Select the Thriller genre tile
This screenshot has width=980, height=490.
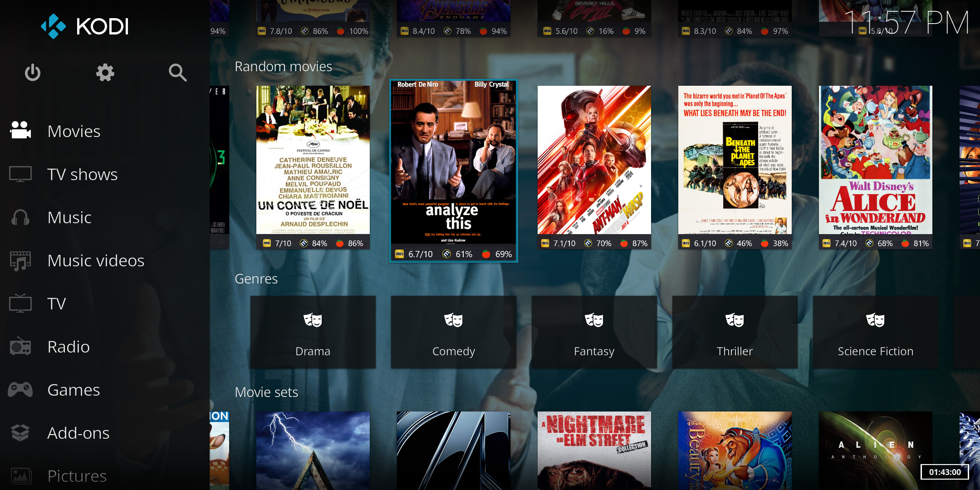[x=735, y=332]
